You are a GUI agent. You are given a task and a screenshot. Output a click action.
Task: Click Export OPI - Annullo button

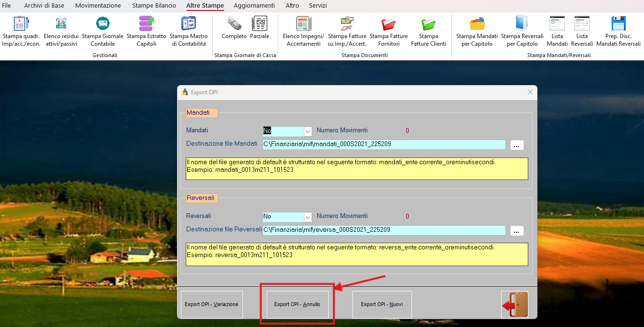pyautogui.click(x=297, y=305)
